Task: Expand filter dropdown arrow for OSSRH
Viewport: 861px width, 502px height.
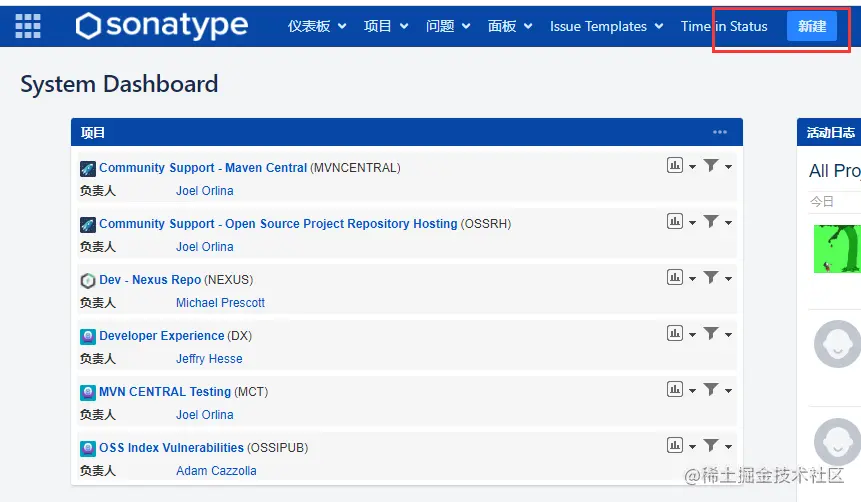Action: [x=729, y=223]
